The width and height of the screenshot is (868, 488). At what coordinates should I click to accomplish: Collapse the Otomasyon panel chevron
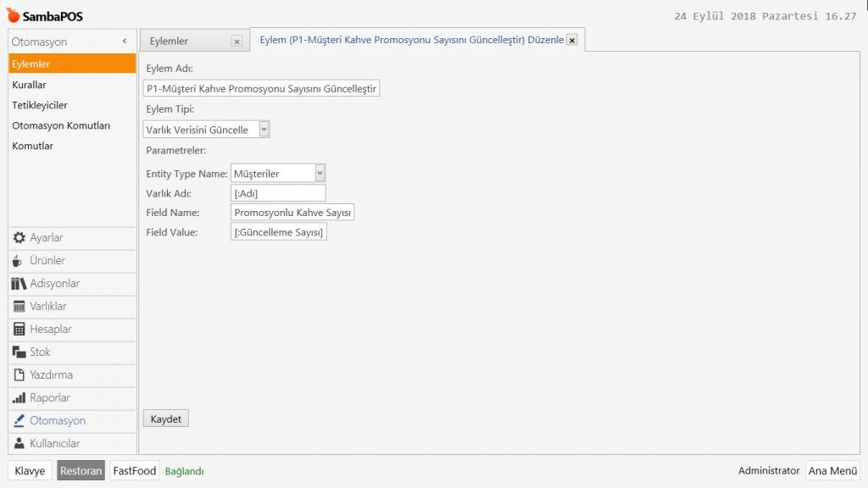pyautogui.click(x=125, y=41)
